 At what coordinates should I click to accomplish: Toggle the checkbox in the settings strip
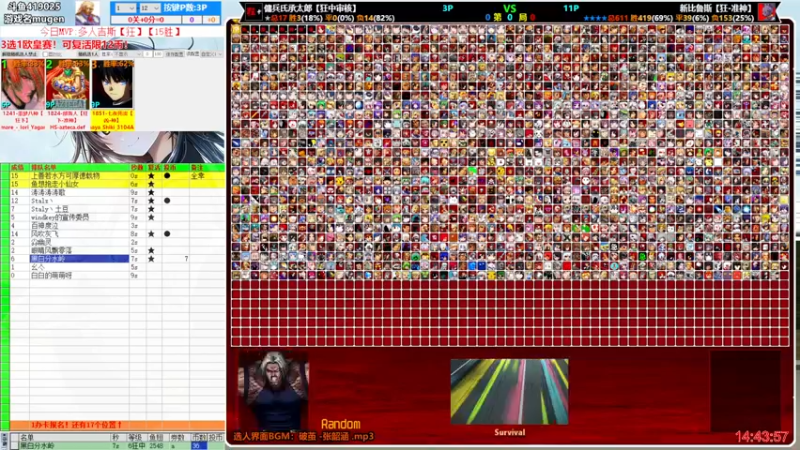coord(45,54)
